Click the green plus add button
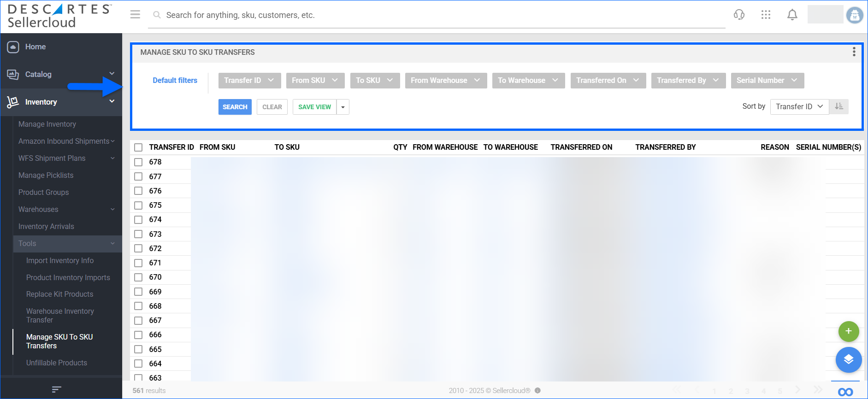868x399 pixels. pyautogui.click(x=848, y=331)
